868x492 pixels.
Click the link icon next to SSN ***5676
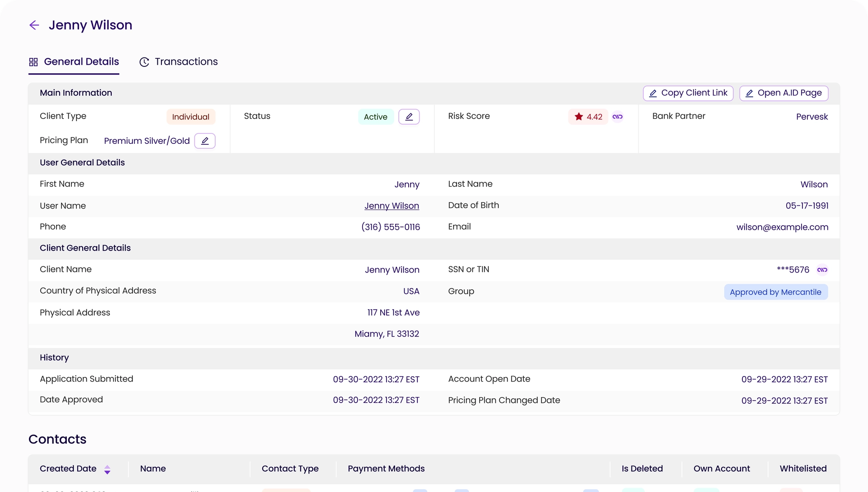click(x=822, y=270)
